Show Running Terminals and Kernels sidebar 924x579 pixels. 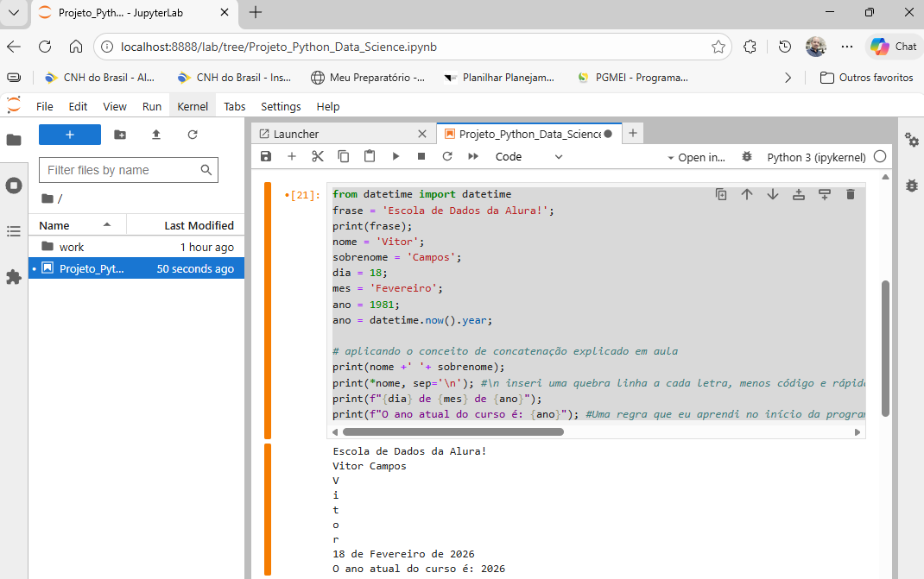pos(14,186)
